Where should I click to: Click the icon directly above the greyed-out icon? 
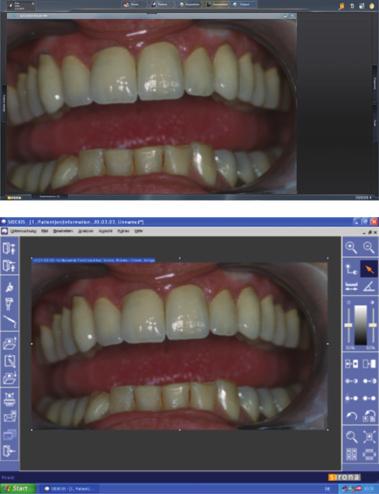9,417
